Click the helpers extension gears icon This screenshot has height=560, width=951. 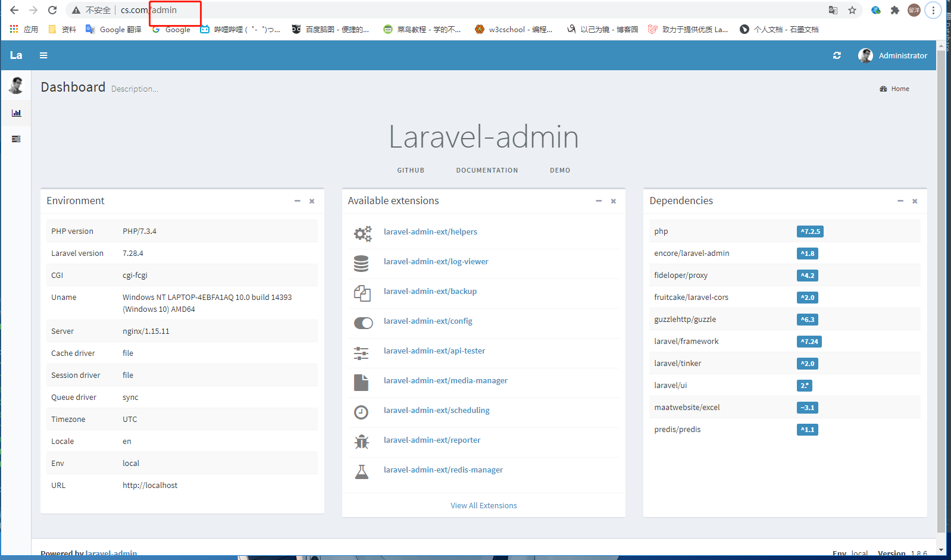(362, 233)
